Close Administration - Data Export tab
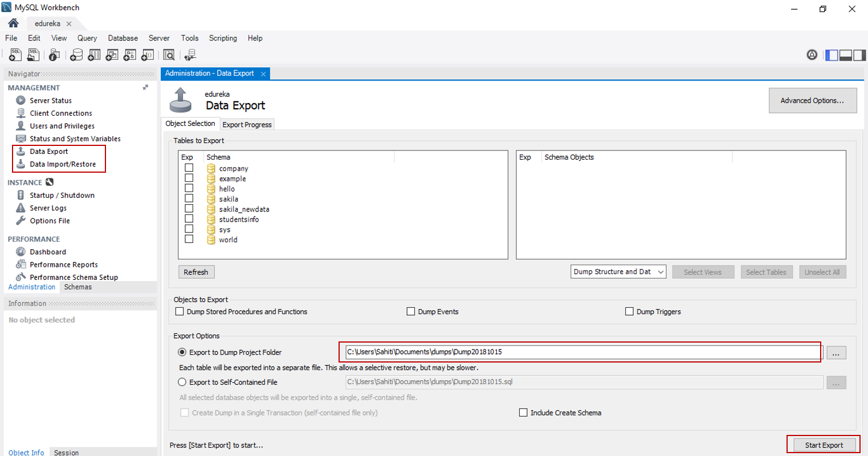868x456 pixels. pyautogui.click(x=263, y=74)
